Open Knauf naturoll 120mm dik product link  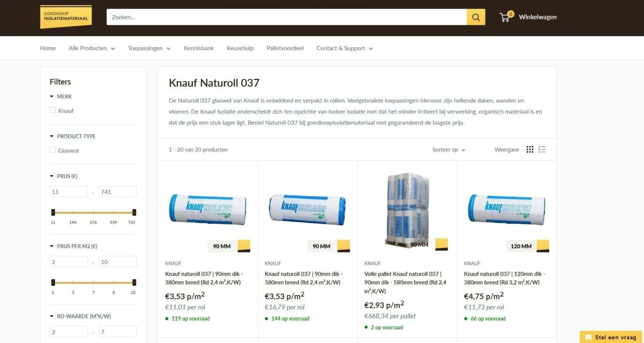point(504,278)
